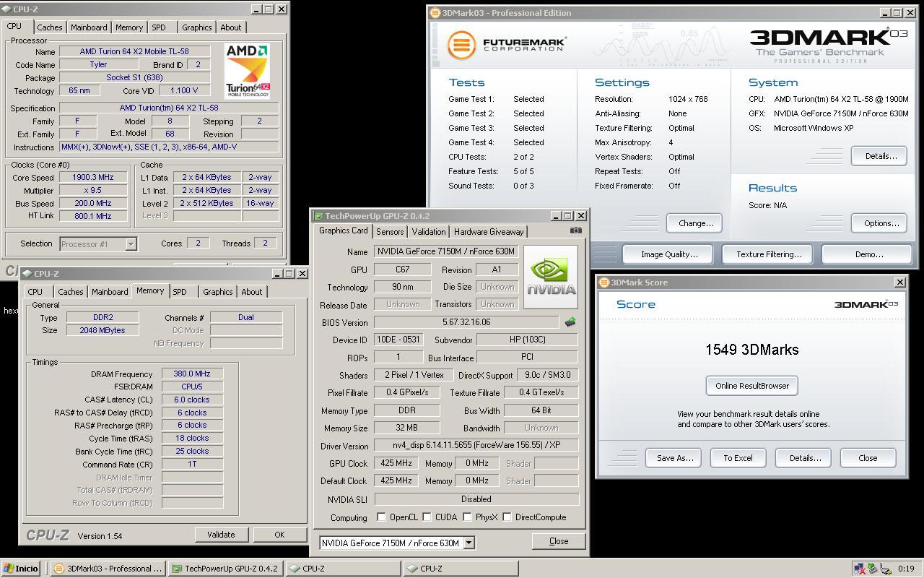Switch to the TechPowerUp GPU-Z taskbar item

(x=226, y=569)
